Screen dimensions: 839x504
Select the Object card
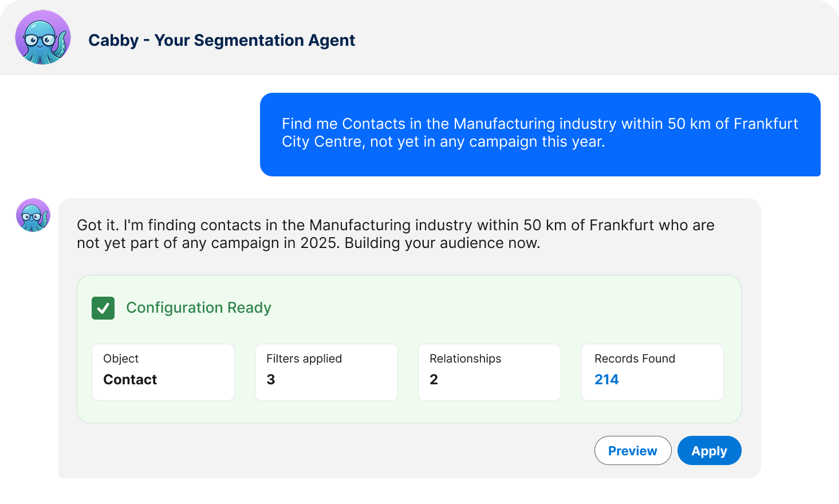click(163, 372)
